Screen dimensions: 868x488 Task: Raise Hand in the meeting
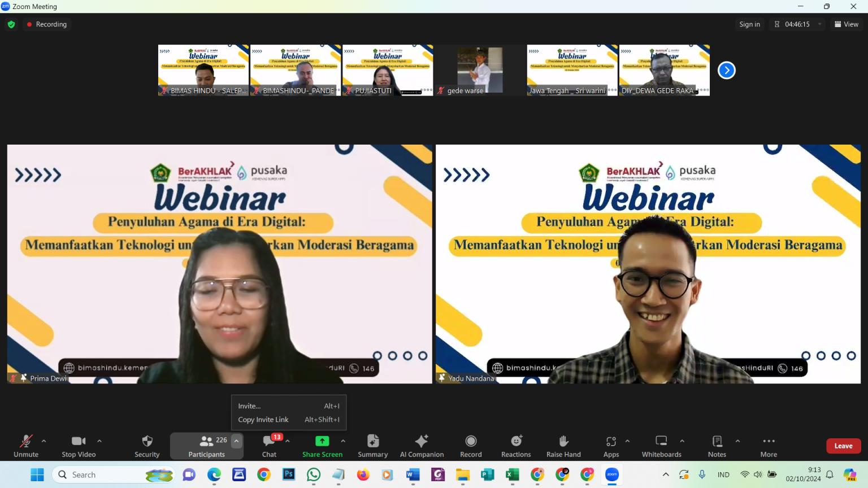(563, 446)
